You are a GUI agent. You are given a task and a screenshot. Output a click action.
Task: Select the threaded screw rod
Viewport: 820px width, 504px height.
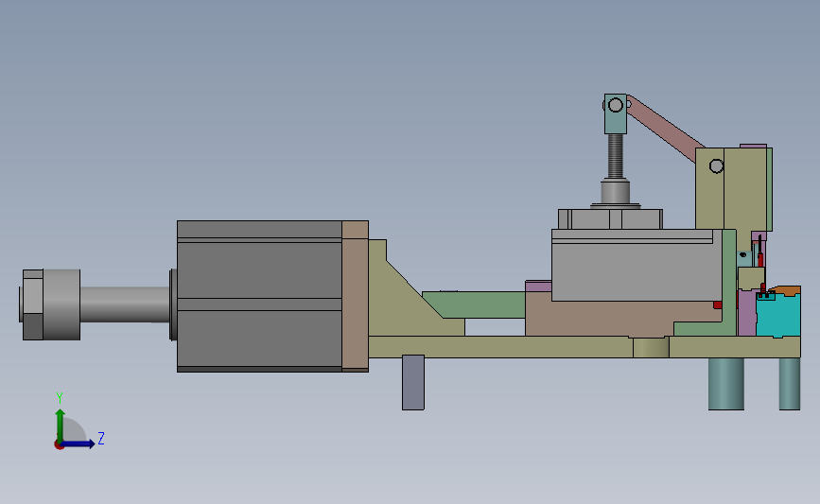[616, 156]
